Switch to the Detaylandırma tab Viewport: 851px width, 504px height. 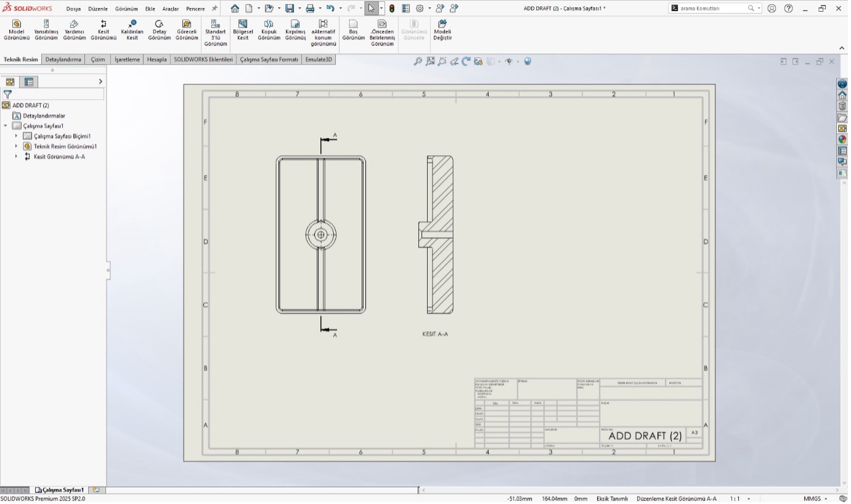pos(63,60)
